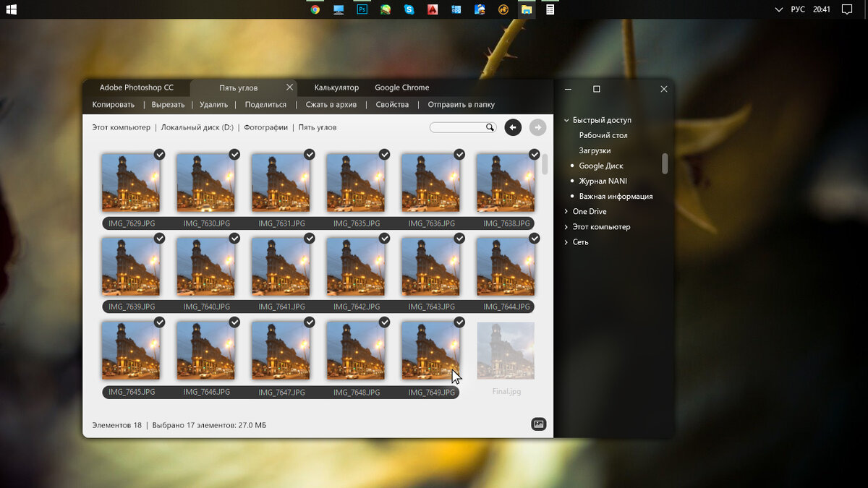Image resolution: width=868 pixels, height=488 pixels.
Task: Open Photoshop icon in the taskbar
Action: coord(362,9)
